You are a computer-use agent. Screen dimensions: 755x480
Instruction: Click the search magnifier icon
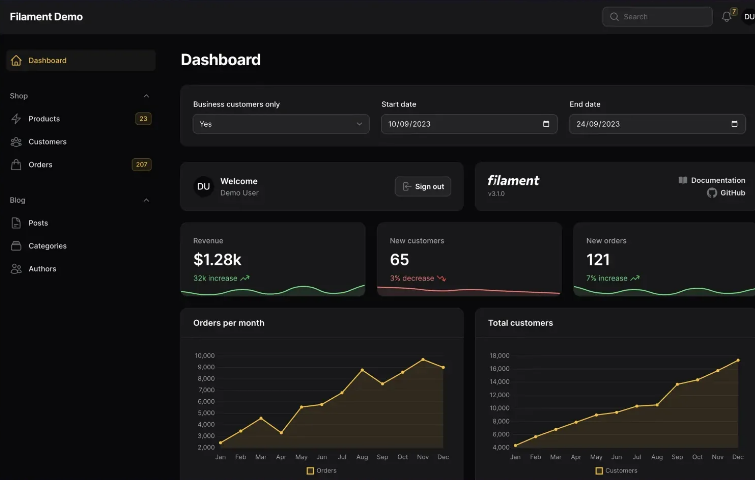[x=614, y=17]
